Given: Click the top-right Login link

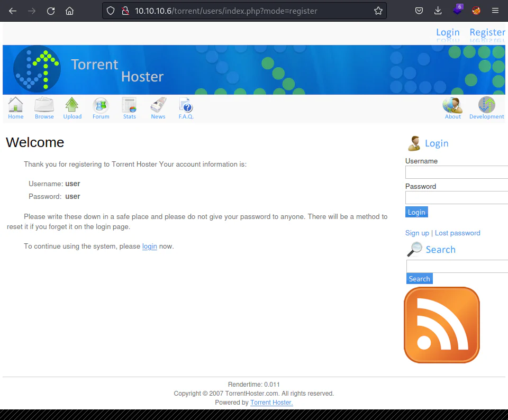Looking at the screenshot, I should click(x=448, y=32).
